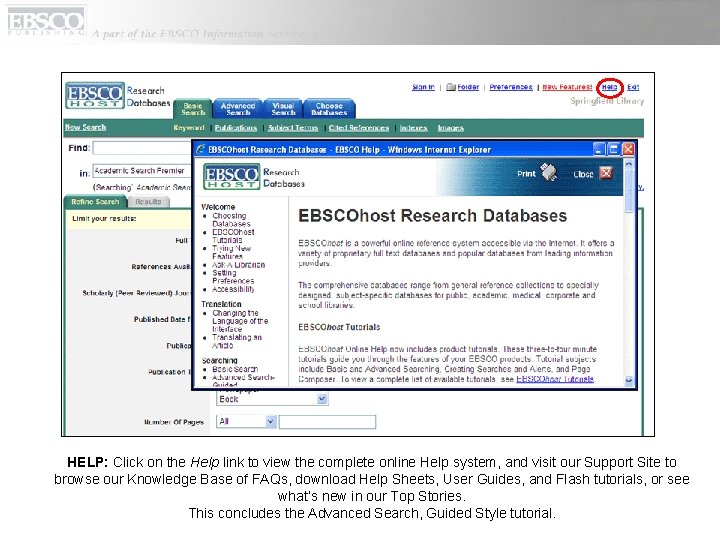Open Accessibility help topic
720x540 pixels.
click(233, 289)
